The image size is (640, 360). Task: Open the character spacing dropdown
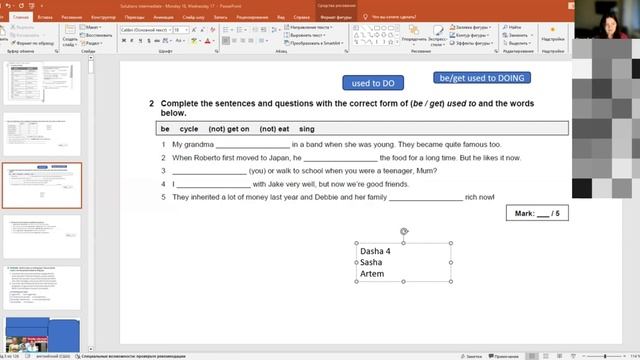tap(166, 41)
